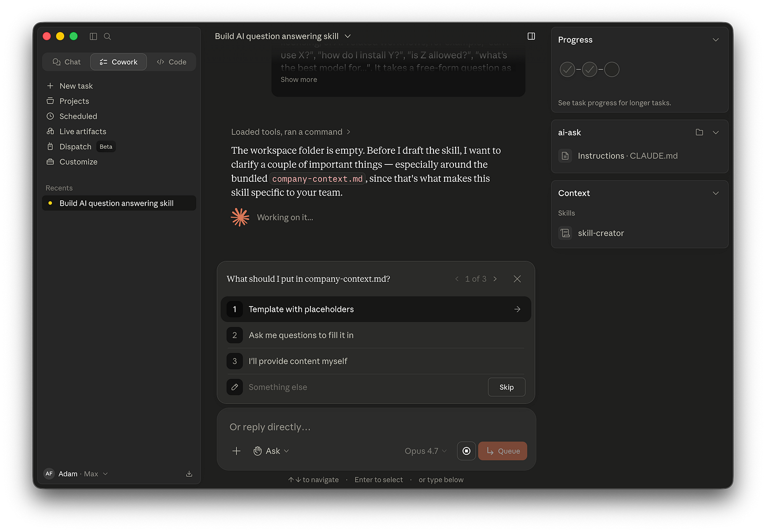
Task: Select recent task Build AI question answering skill
Action: (x=119, y=203)
